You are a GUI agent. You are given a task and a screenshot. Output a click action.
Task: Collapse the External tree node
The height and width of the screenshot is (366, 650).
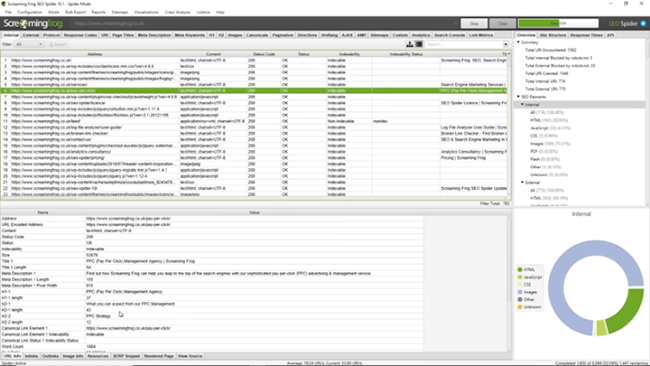click(522, 182)
